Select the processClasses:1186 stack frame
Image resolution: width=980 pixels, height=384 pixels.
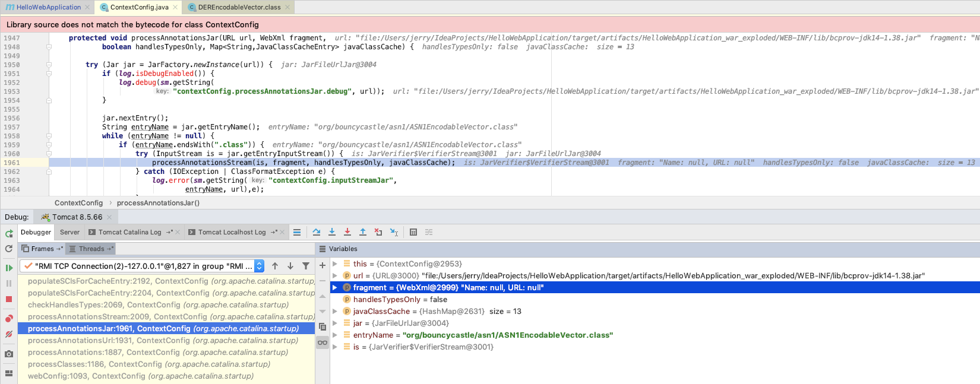pyautogui.click(x=166, y=364)
